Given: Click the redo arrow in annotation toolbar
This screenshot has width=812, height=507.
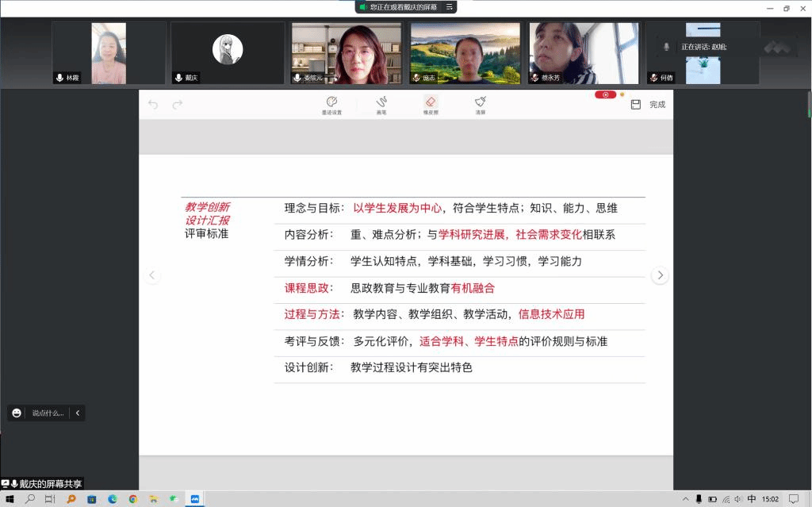Looking at the screenshot, I should point(178,105).
